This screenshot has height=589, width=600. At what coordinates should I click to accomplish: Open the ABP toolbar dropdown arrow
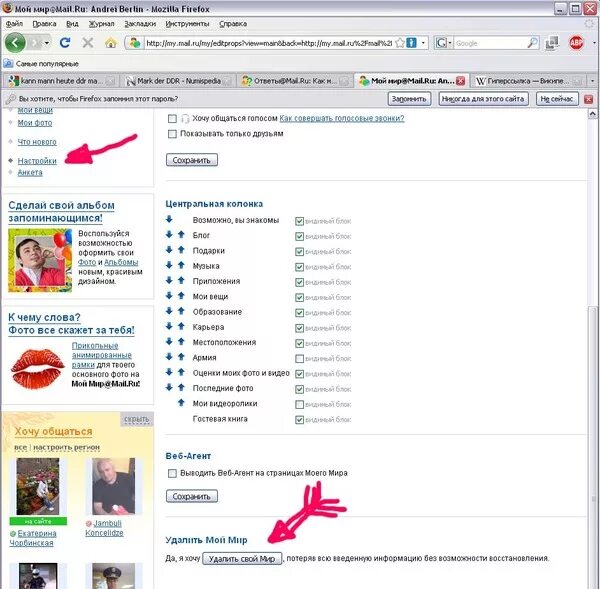[x=594, y=43]
